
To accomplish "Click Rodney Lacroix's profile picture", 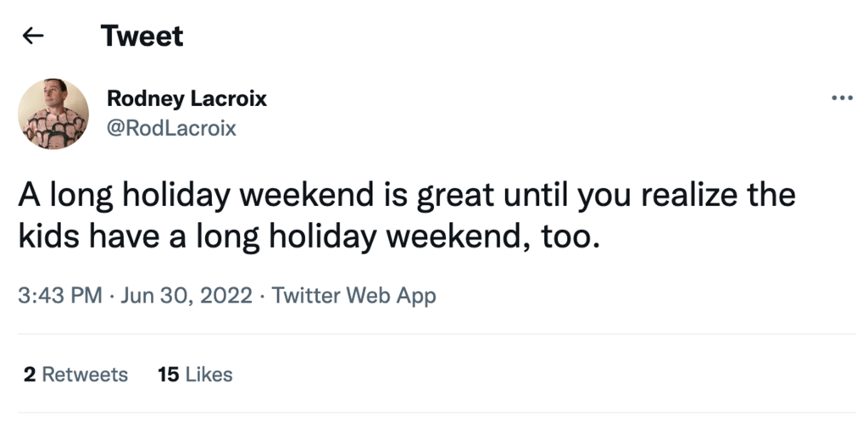I will (53, 114).
